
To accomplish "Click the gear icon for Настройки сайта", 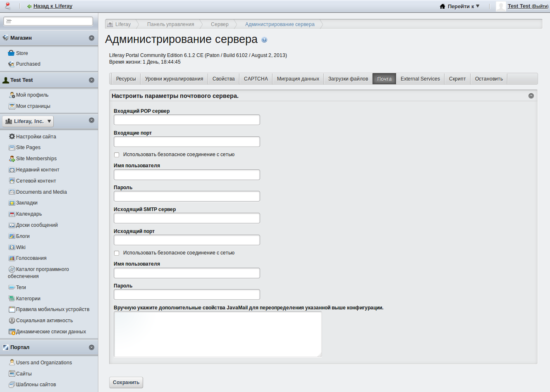I will [x=12, y=136].
